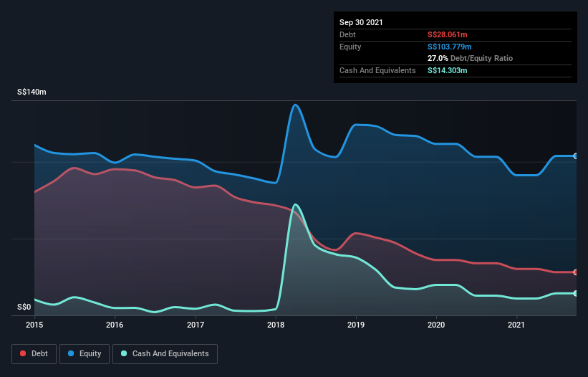Image resolution: width=588 pixels, height=377 pixels.
Task: Click the 27.0% Debt/Equity Ratio text
Action: [471, 59]
